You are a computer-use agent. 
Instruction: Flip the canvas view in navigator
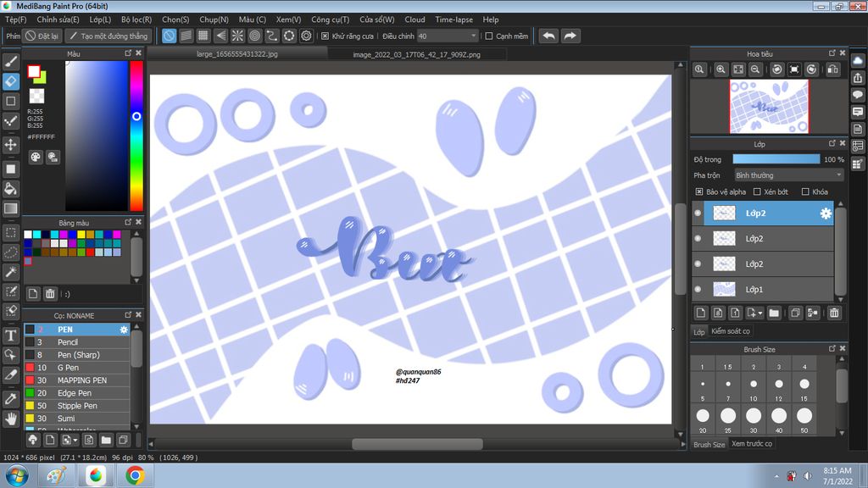(x=832, y=69)
